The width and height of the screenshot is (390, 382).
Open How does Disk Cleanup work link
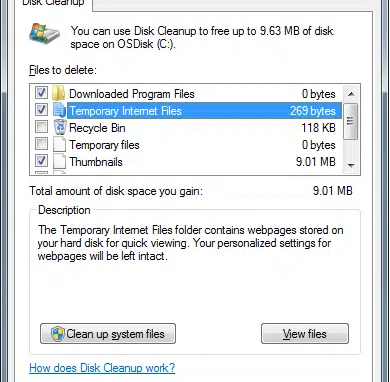(102, 368)
